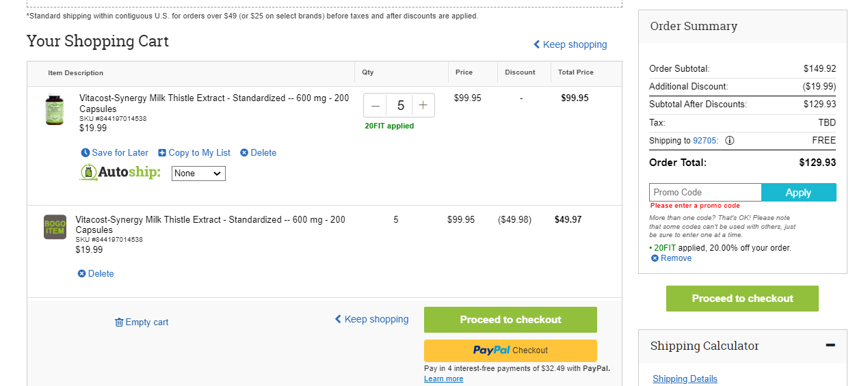Open the Autoship frequency dropdown
The height and width of the screenshot is (386, 868).
point(198,174)
